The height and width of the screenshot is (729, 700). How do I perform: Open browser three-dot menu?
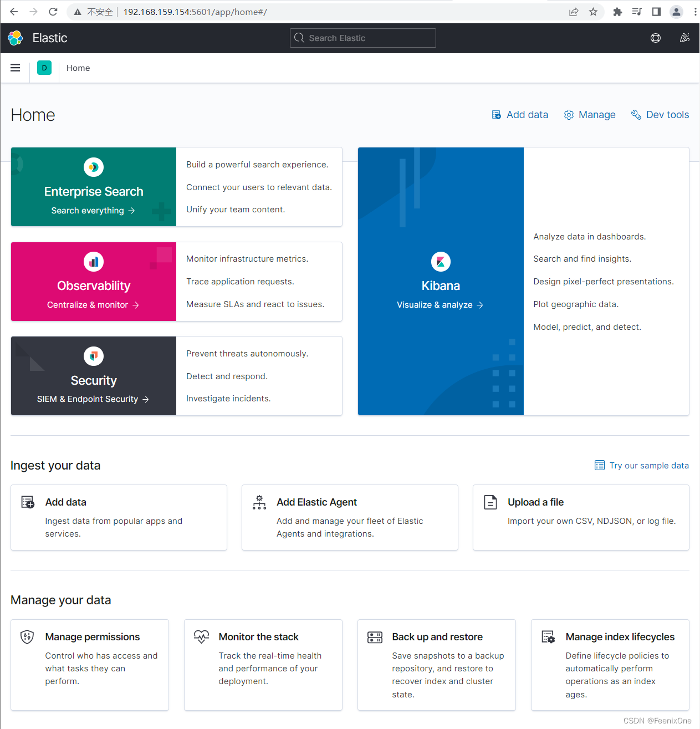[x=695, y=12]
